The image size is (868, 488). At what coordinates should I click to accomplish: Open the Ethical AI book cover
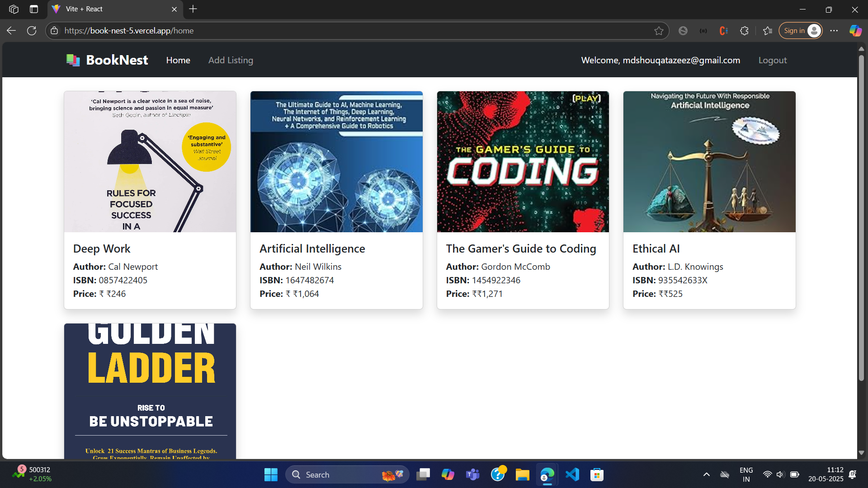pyautogui.click(x=709, y=162)
